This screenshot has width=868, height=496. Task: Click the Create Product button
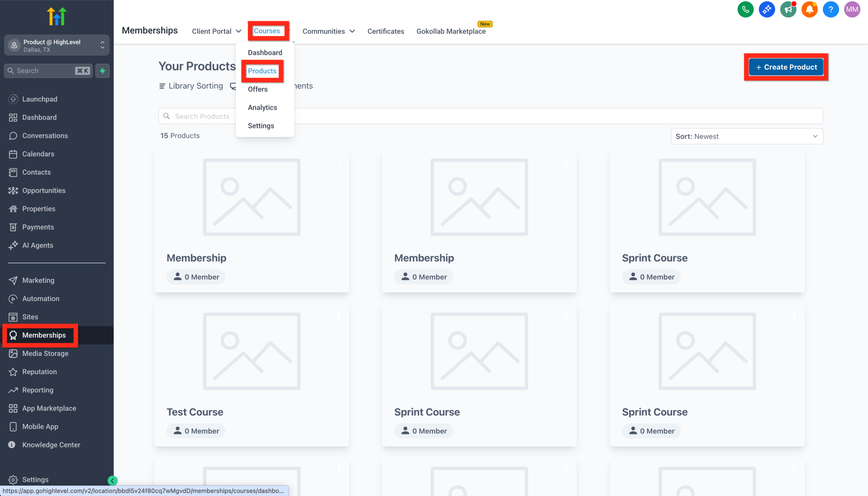point(786,67)
